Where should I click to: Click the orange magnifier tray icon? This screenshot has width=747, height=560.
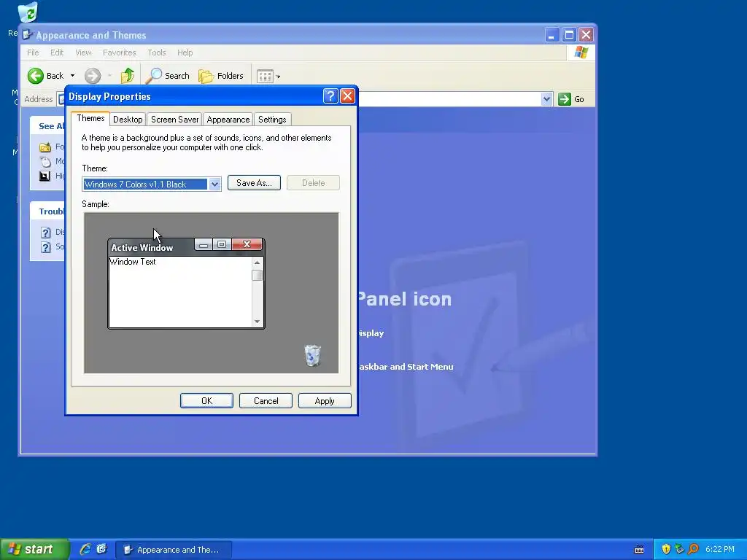coord(693,550)
